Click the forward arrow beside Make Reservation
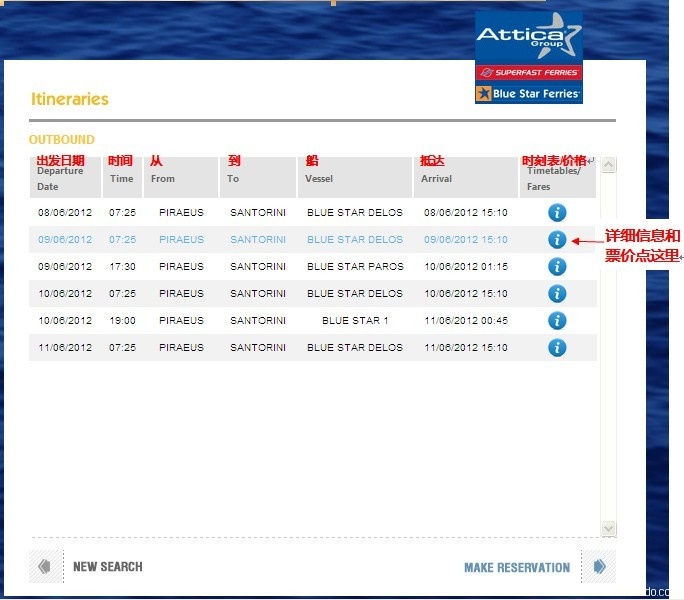Image resolution: width=684 pixels, height=600 pixels. [599, 566]
